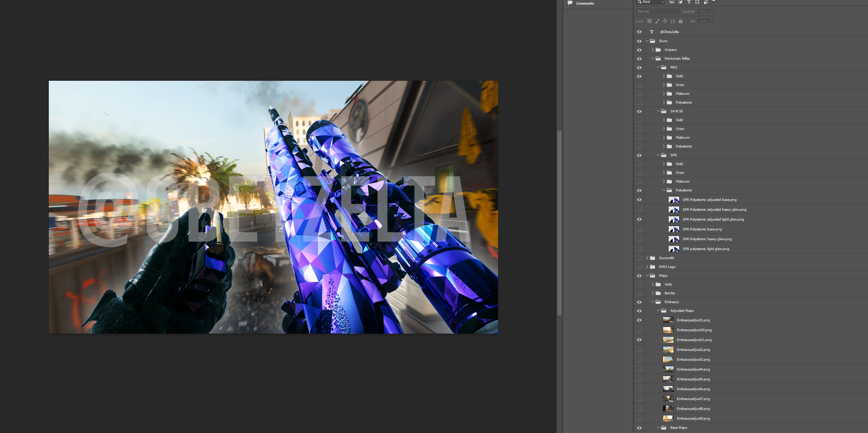
Task: Click the Embassyadjust1.png layer thumbnail
Action: 668,320
